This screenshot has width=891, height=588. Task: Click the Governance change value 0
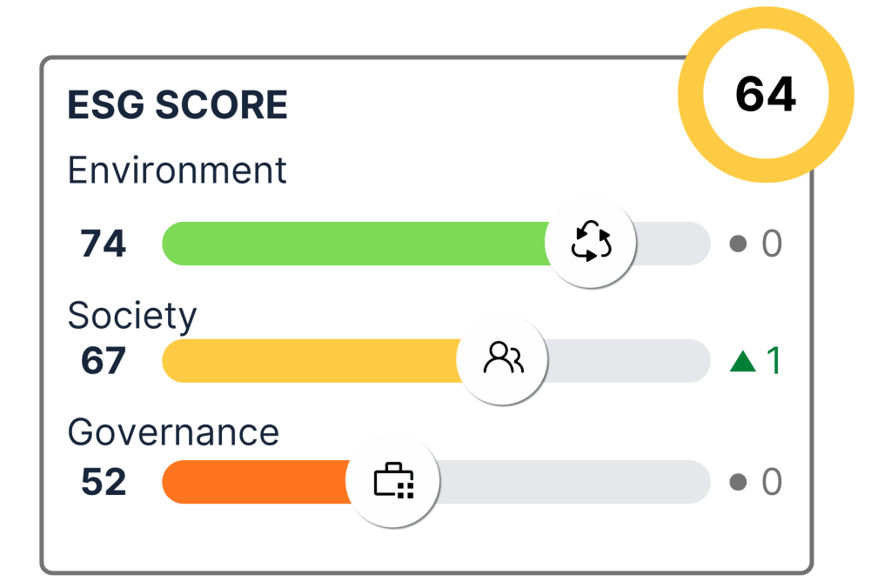772,482
